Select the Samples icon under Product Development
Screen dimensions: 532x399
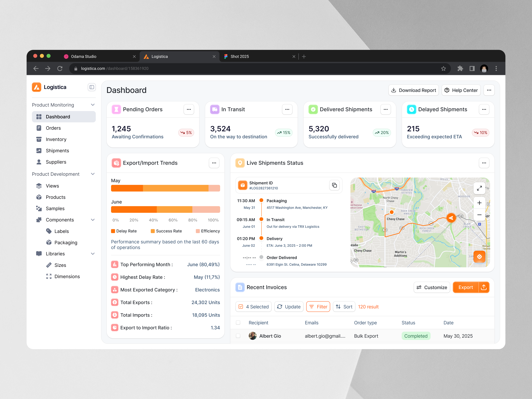[39, 208]
